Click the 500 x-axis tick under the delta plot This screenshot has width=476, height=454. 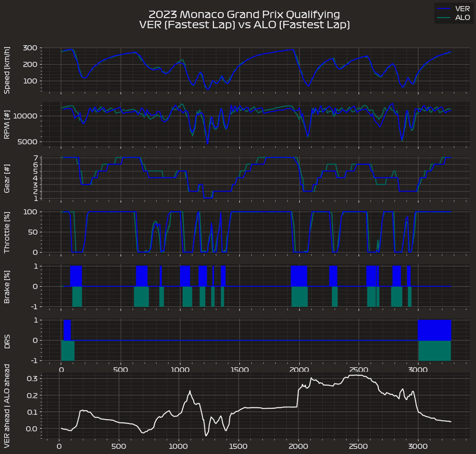pos(119,446)
